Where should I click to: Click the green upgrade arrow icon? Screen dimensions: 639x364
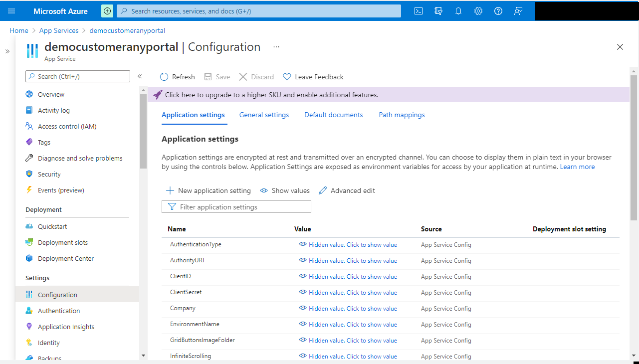click(x=107, y=11)
